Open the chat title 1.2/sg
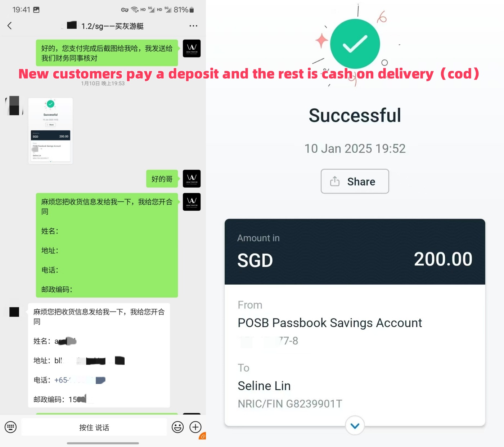Viewport: 504px width, 447px height. [x=112, y=26]
